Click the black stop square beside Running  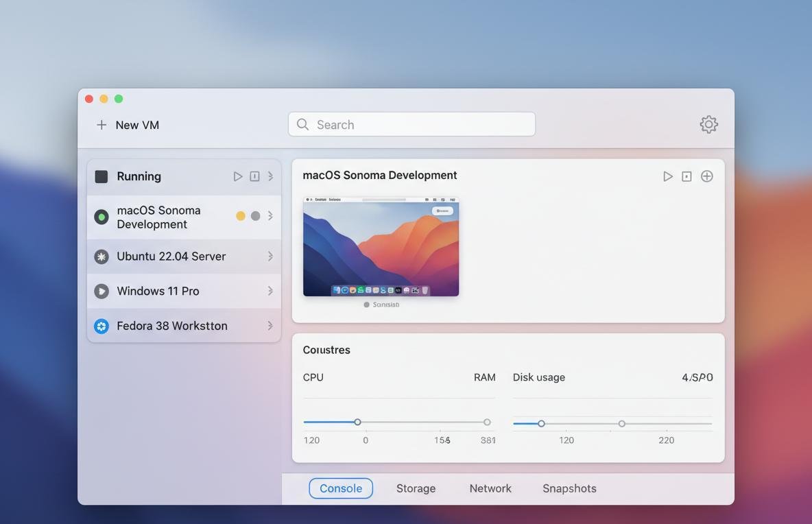tap(101, 176)
